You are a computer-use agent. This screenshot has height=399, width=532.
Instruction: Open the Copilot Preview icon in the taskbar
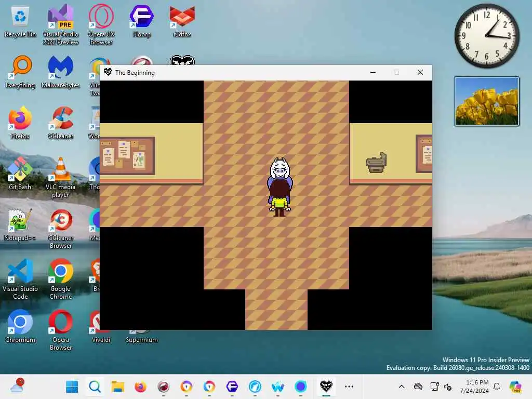click(x=515, y=387)
